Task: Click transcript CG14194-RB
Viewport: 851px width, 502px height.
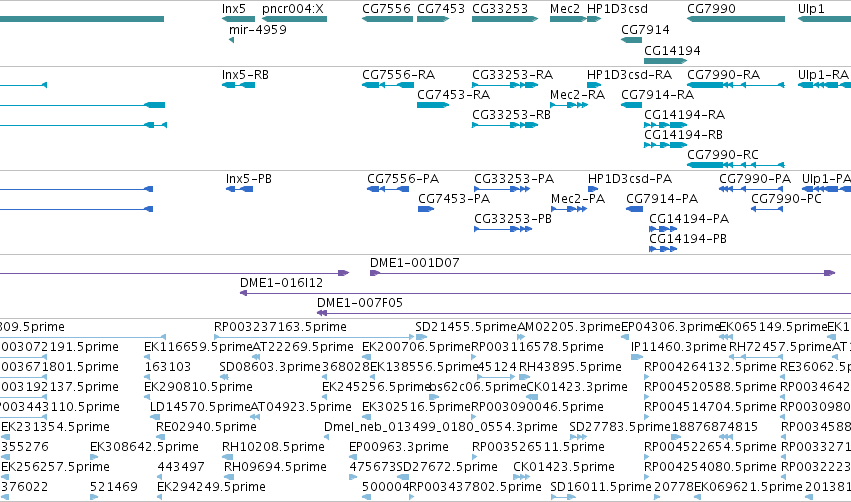Action: coord(665,145)
